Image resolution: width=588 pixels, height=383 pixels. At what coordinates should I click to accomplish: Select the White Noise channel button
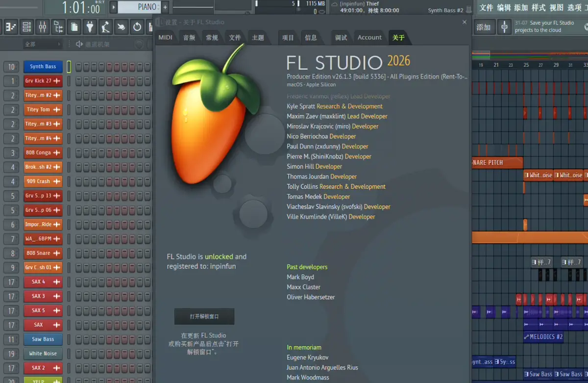point(43,354)
